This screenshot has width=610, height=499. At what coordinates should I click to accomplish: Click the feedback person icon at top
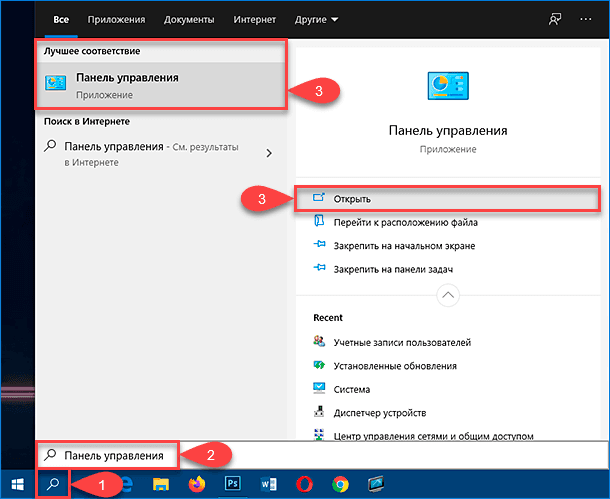pos(555,19)
